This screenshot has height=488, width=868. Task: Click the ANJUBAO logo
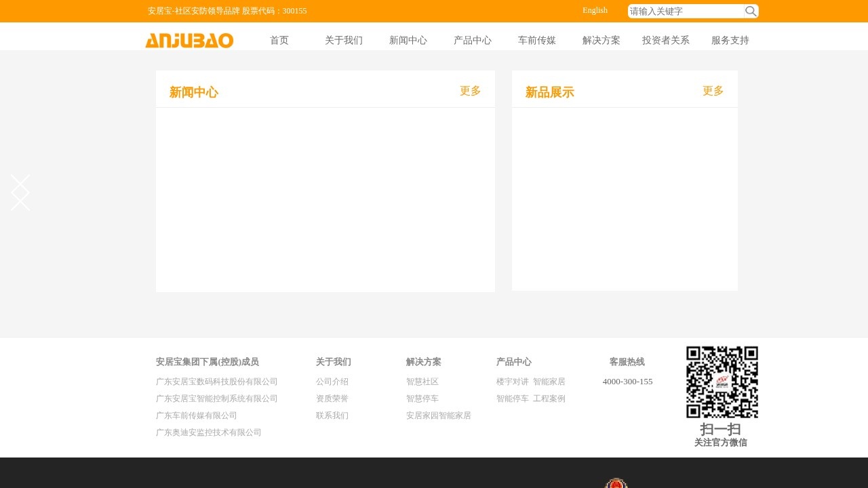pyautogui.click(x=189, y=41)
